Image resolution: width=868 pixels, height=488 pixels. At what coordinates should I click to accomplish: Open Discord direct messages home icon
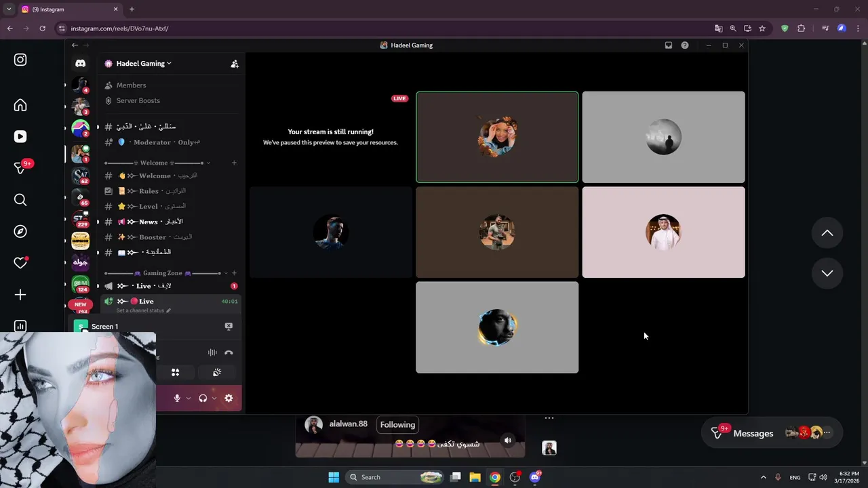(80, 63)
